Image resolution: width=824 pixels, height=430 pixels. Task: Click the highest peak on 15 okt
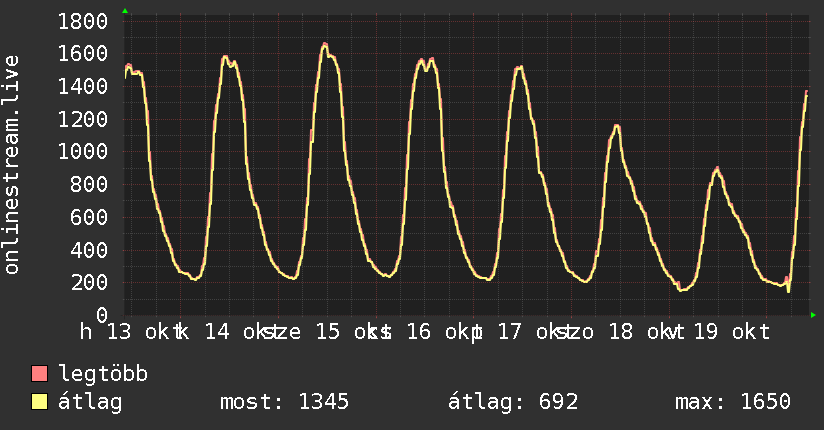(x=325, y=44)
